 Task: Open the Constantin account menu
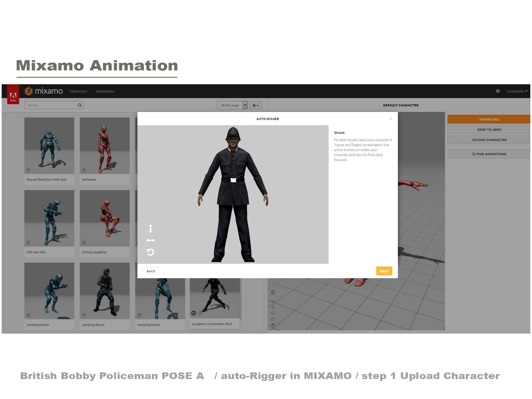517,91
